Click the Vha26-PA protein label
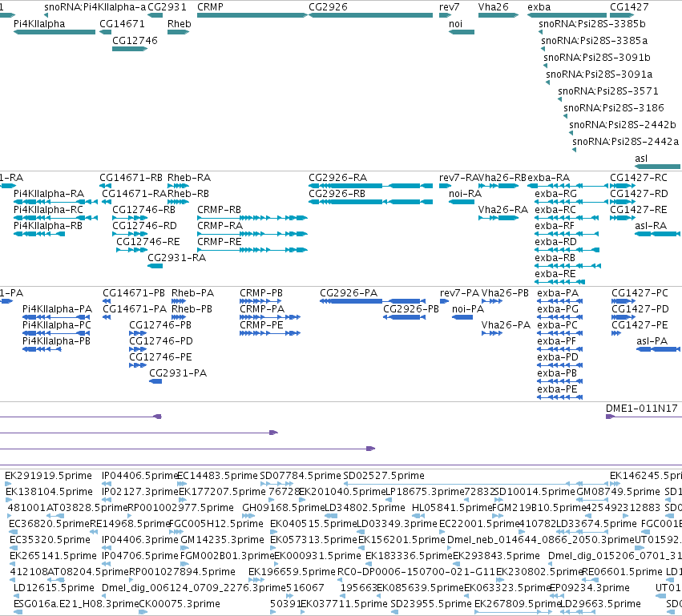 (506, 325)
